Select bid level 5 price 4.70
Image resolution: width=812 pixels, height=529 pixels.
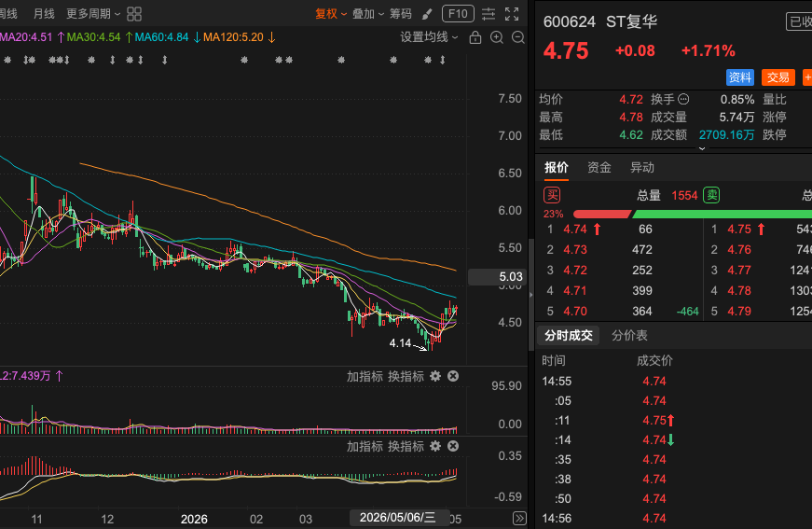[x=575, y=312]
